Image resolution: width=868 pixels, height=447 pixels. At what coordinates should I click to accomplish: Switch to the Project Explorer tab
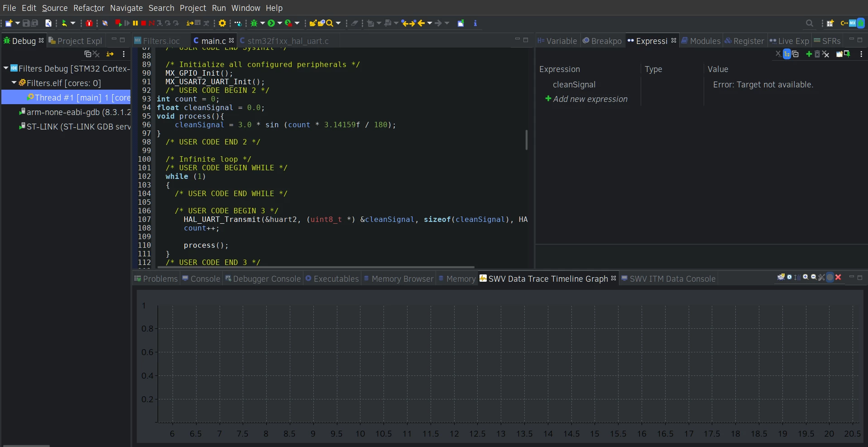[76, 41]
